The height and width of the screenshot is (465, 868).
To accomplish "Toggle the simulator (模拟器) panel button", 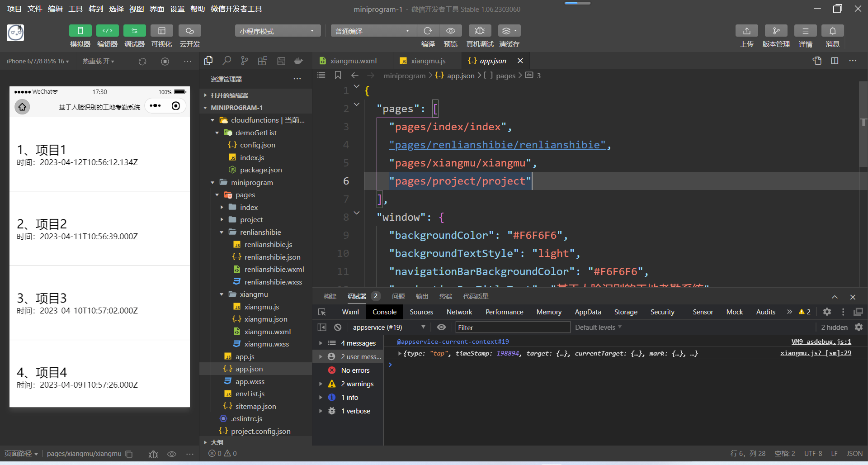I will [80, 31].
